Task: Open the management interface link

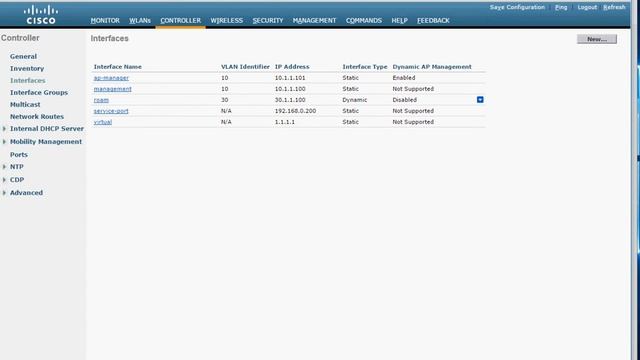Action: [x=113, y=89]
